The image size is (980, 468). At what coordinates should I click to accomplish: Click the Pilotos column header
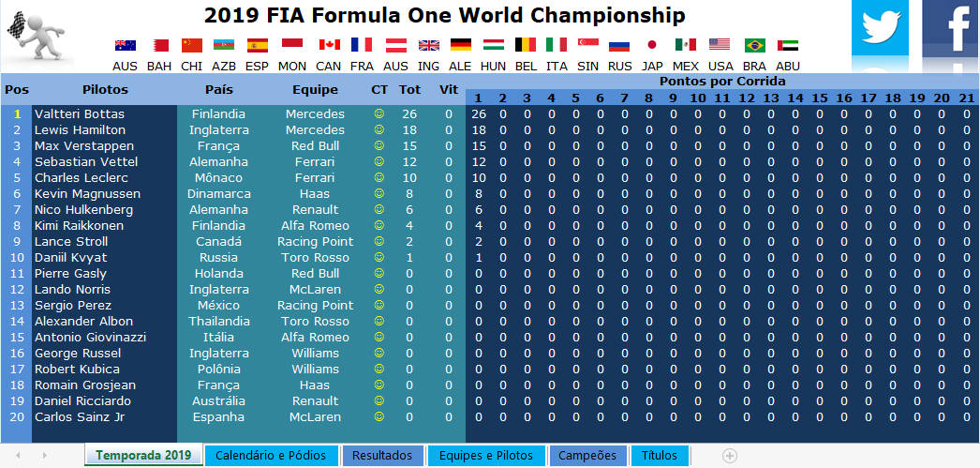(x=105, y=90)
